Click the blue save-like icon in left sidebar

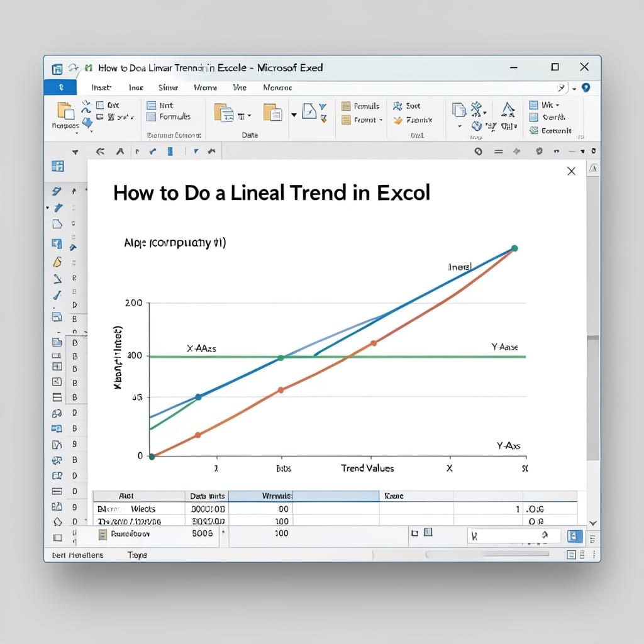[x=57, y=243]
